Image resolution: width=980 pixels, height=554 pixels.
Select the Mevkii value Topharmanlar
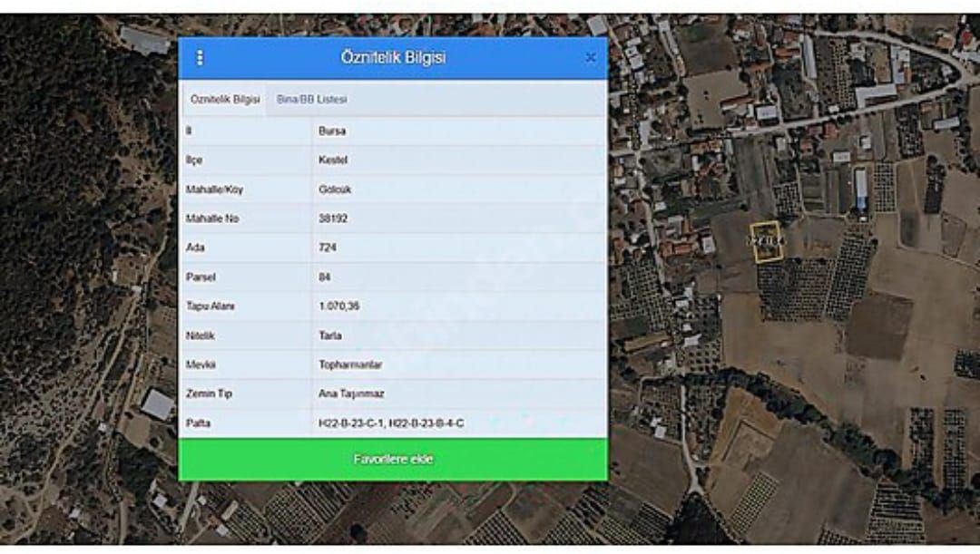point(350,364)
